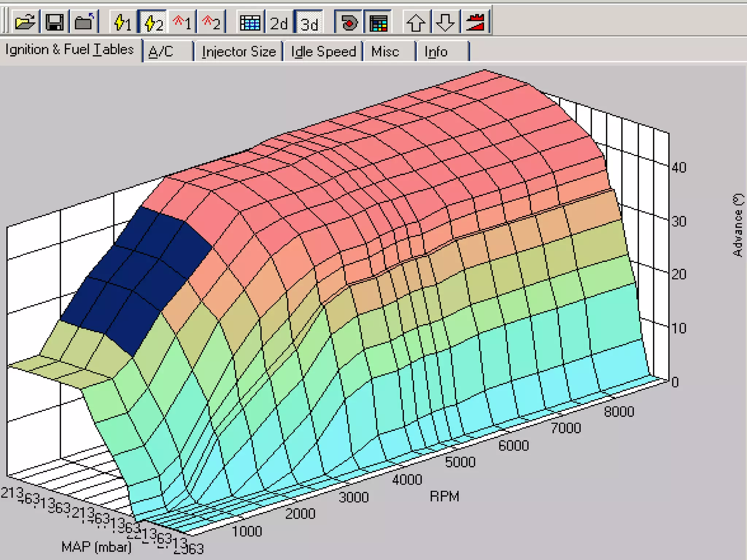Click the upload folder icon with arrow
The height and width of the screenshot is (560, 747).
[84, 23]
